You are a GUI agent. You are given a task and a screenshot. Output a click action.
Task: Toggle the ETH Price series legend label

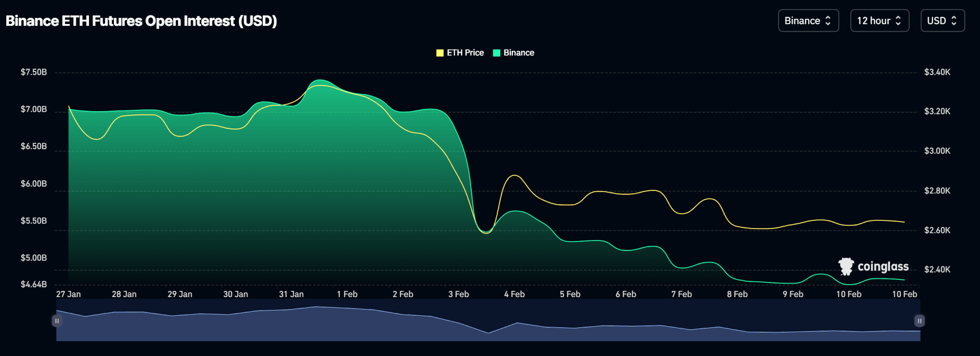tap(465, 53)
